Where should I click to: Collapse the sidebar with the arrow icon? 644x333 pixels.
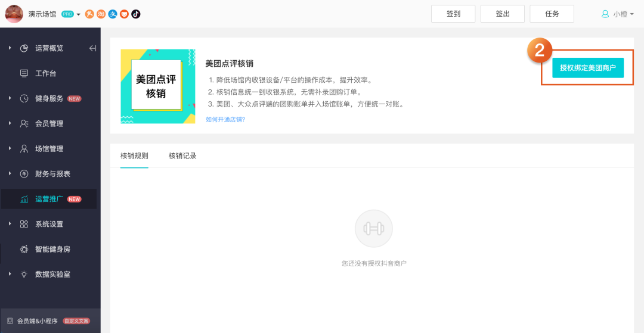92,48
